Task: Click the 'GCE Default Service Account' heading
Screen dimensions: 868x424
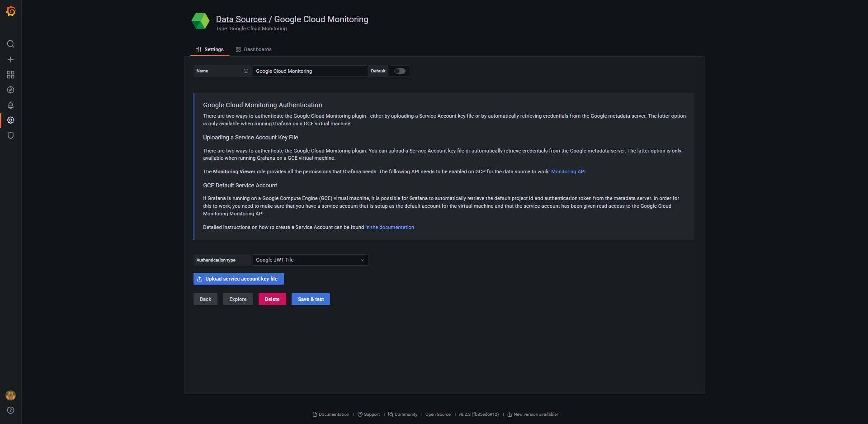Action: 240,186
